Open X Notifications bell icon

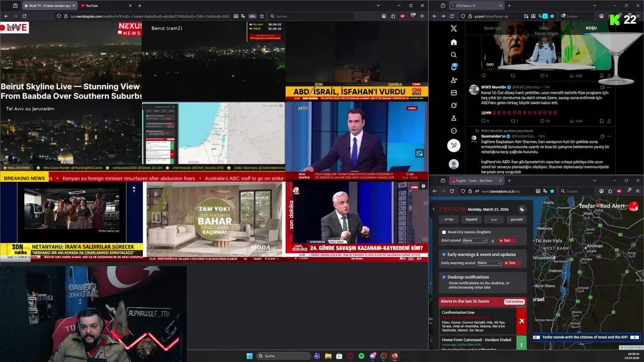(453, 67)
